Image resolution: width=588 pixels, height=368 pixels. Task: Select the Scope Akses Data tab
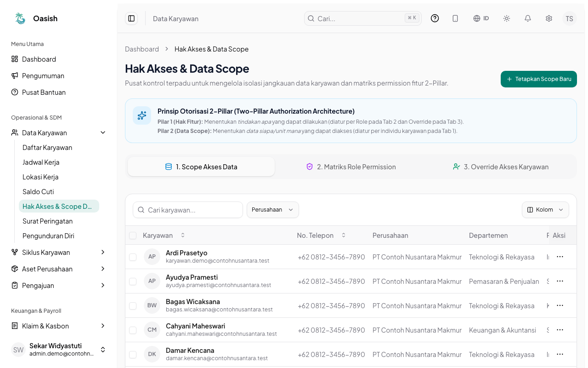(x=201, y=167)
